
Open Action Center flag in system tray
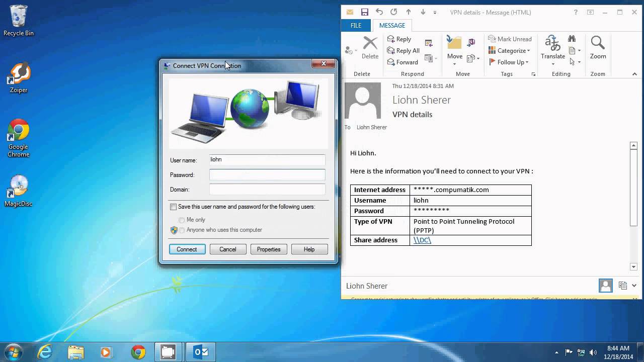coord(569,352)
